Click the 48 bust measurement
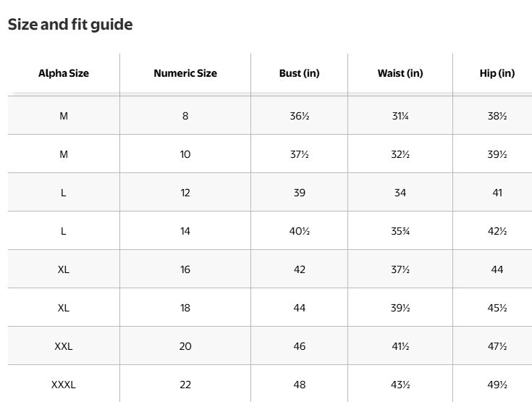 [x=299, y=385]
